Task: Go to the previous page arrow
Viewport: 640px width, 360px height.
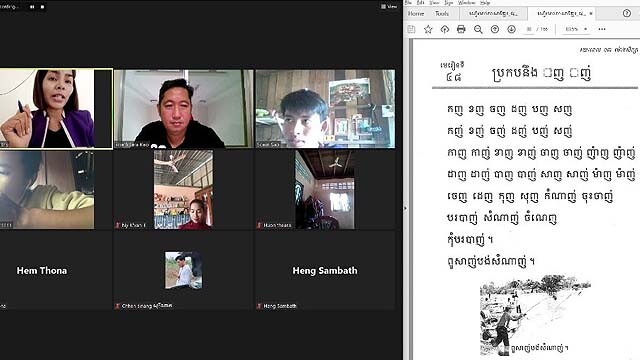Action: click(x=495, y=29)
